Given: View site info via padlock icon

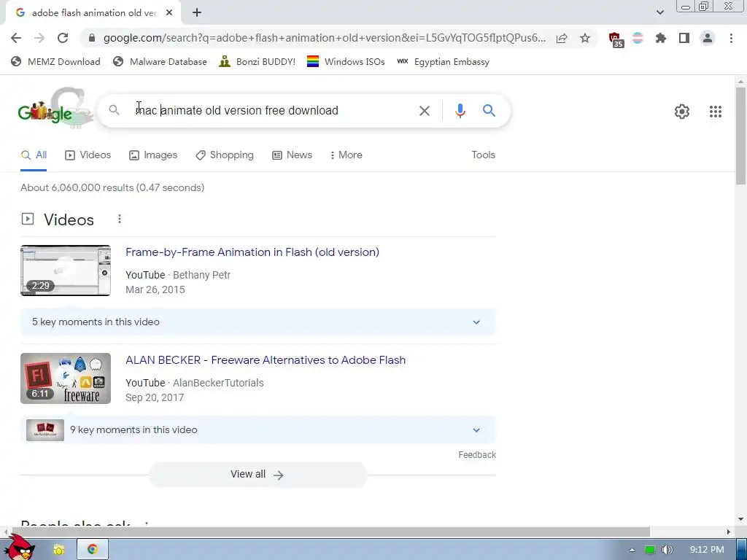Looking at the screenshot, I should [92, 38].
